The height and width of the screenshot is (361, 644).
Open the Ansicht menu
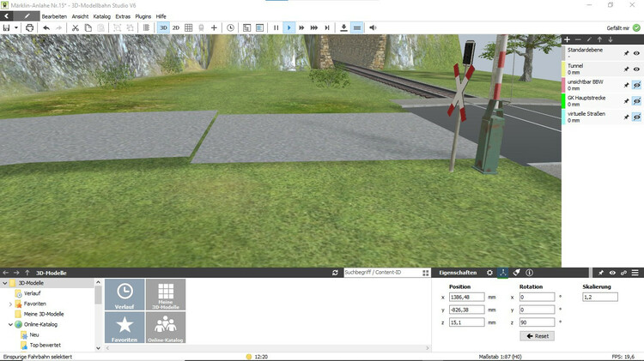(x=80, y=16)
